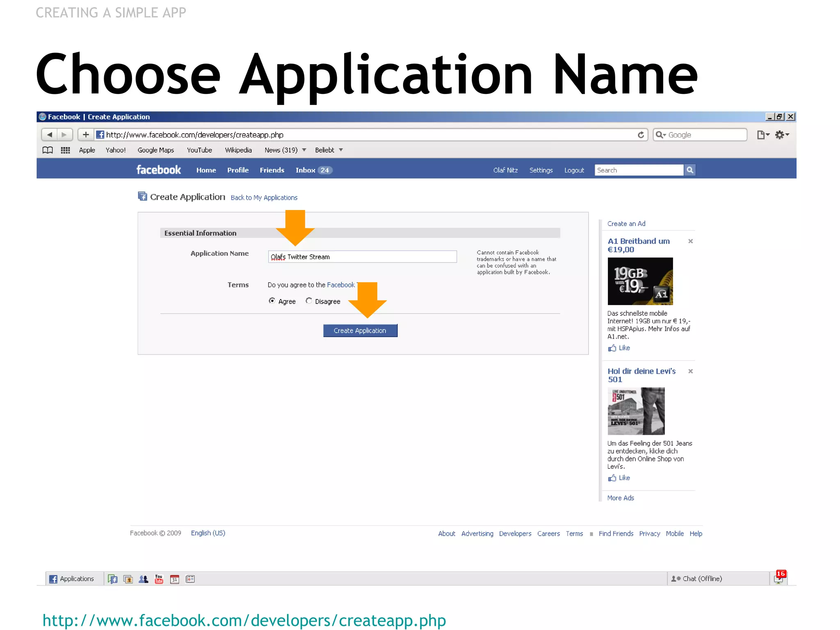Open Home in Facebook navigation
840x630 pixels.
coord(206,170)
